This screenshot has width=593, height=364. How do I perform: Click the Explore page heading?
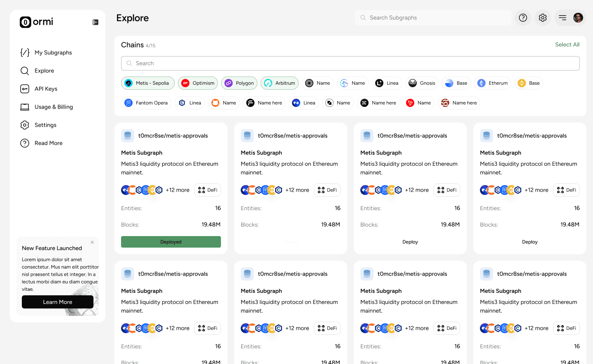tap(133, 18)
